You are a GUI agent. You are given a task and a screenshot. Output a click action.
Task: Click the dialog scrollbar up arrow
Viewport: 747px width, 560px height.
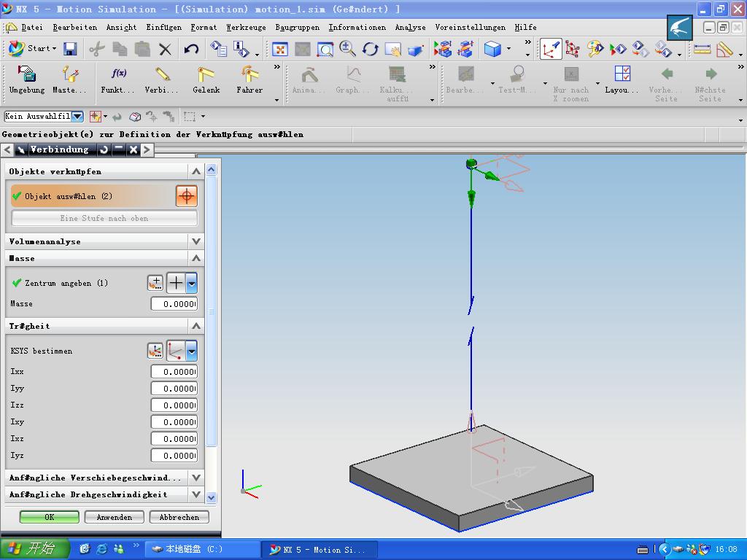(211, 169)
